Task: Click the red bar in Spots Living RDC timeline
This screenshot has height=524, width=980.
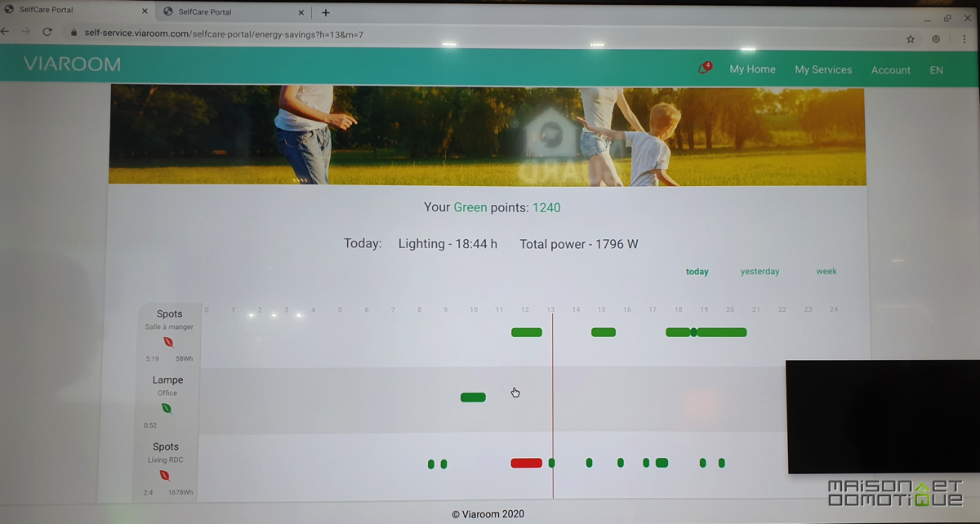Action: pyautogui.click(x=527, y=463)
